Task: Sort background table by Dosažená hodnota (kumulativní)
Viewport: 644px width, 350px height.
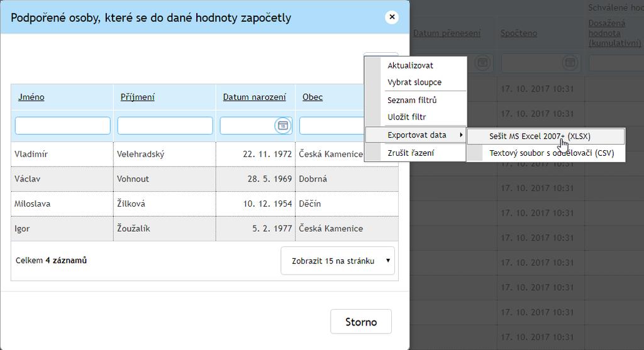Action: tap(615, 33)
